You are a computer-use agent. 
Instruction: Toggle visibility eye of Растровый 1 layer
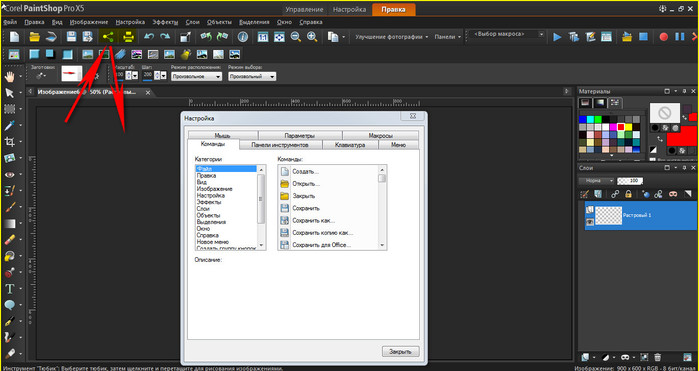589,222
